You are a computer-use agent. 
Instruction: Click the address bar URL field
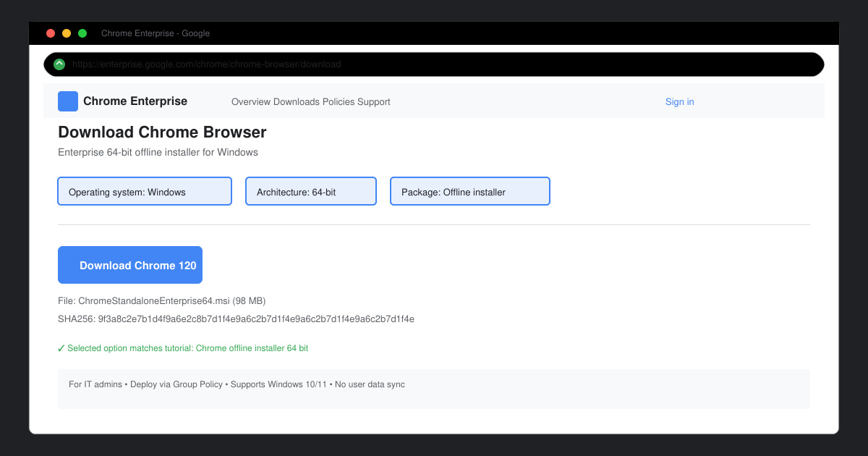coord(434,64)
